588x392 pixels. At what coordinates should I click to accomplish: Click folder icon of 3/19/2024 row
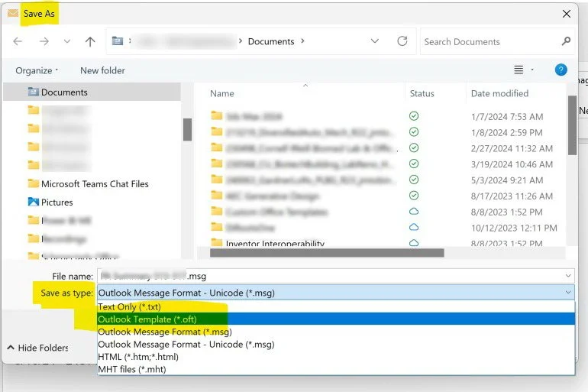[216, 164]
